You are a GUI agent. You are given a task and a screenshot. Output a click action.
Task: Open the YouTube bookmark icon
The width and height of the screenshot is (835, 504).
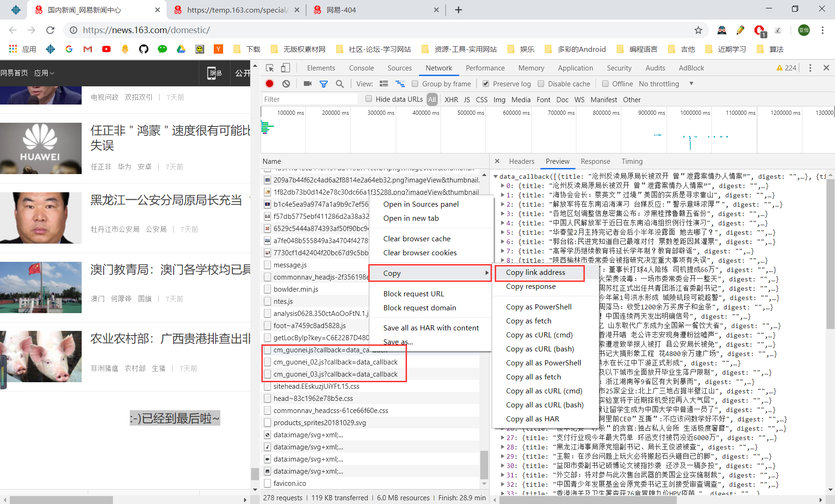point(106,49)
